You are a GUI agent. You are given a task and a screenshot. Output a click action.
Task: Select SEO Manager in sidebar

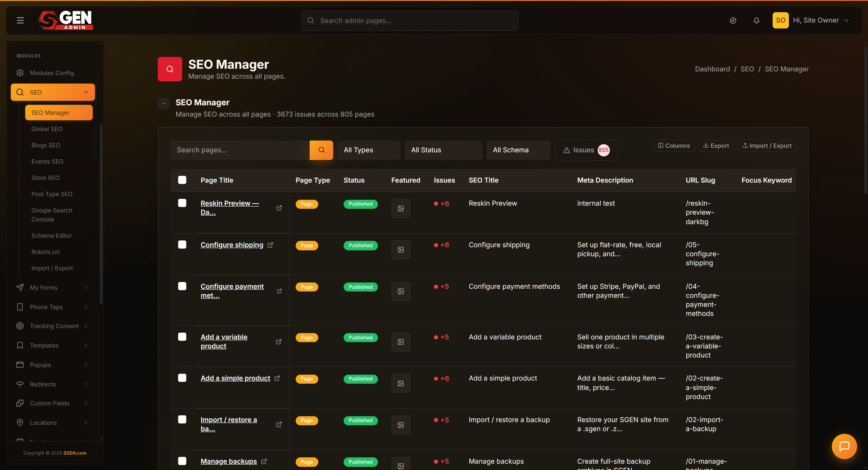point(59,113)
